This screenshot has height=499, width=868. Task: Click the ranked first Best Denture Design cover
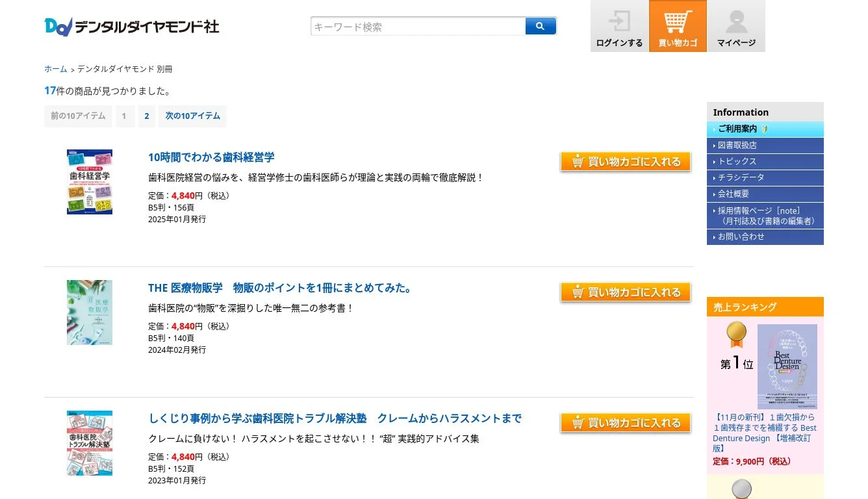click(x=787, y=366)
